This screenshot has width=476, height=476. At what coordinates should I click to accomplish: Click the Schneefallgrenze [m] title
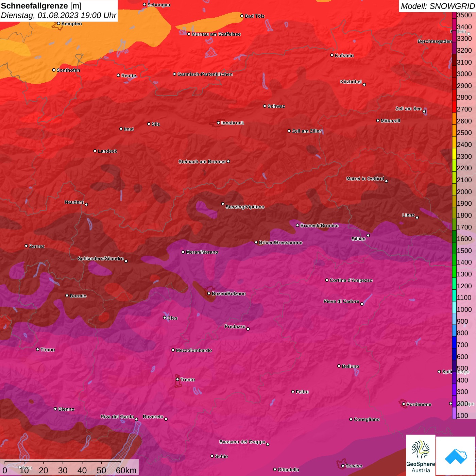pos(41,6)
